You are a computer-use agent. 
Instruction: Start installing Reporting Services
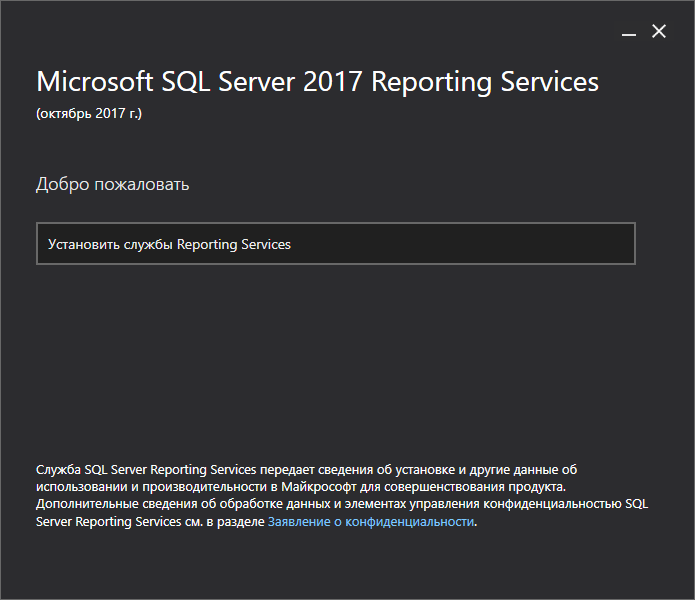click(336, 244)
